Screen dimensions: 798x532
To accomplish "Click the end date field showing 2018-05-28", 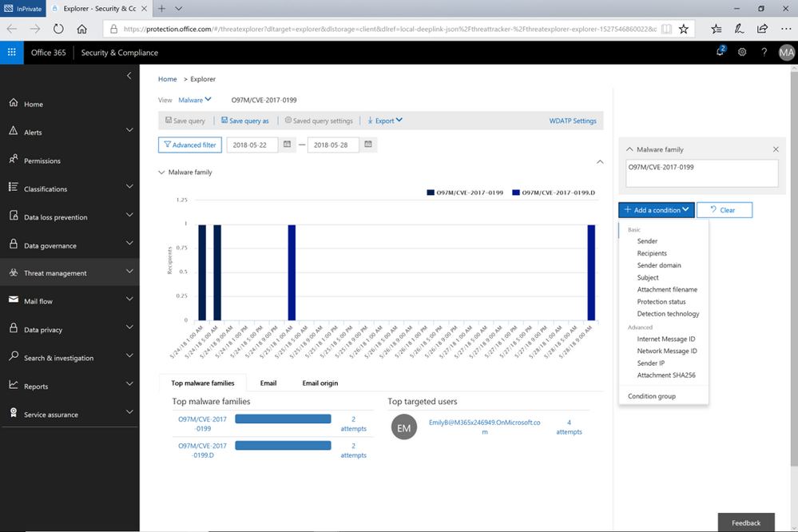I will coord(333,145).
